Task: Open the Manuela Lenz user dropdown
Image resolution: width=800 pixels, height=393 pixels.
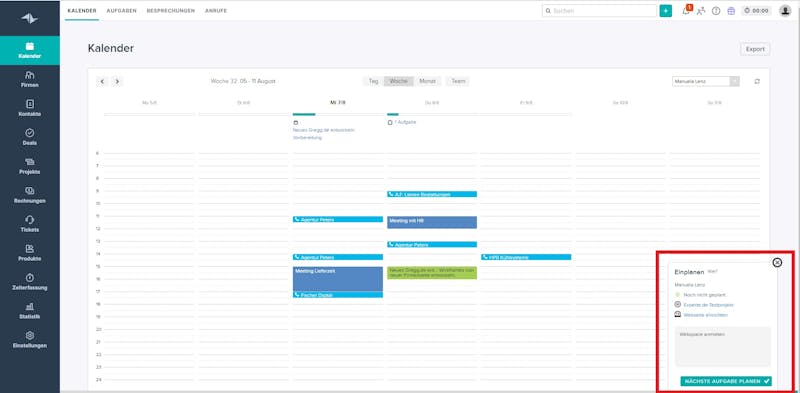Action: coord(706,81)
